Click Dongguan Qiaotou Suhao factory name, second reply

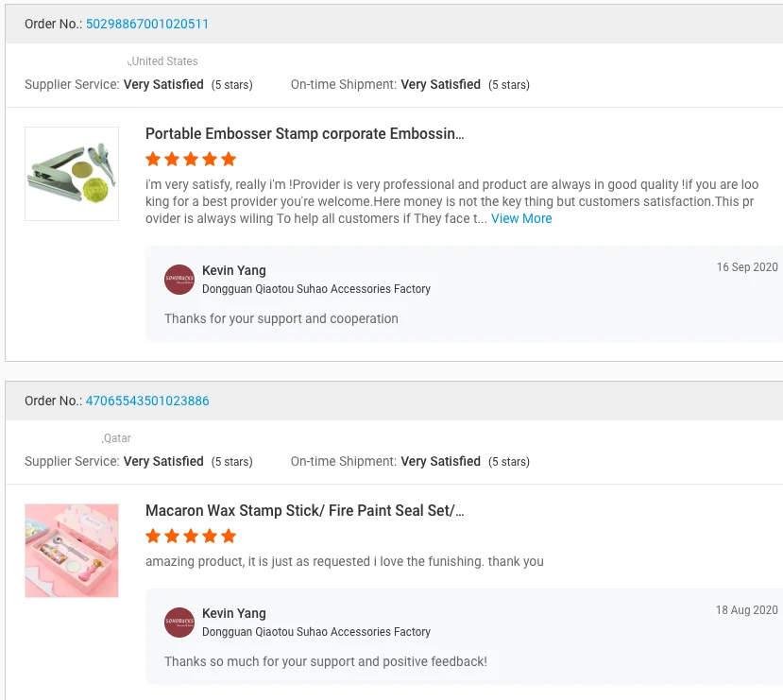315,632
